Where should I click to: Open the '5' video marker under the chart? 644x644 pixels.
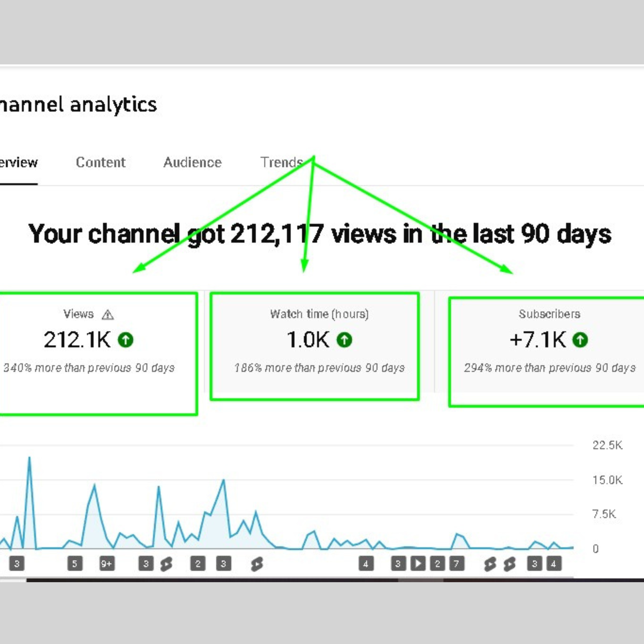click(75, 564)
